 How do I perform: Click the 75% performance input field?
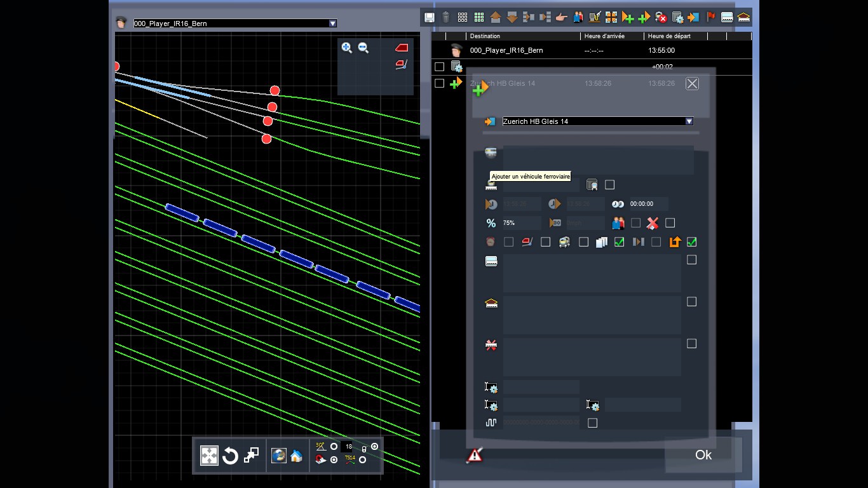tap(521, 223)
